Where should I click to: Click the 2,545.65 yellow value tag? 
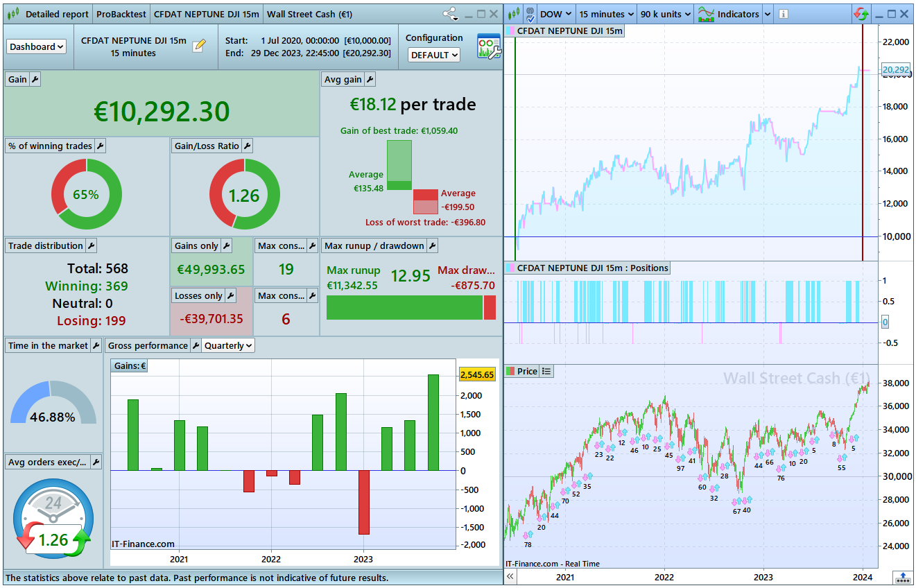tap(477, 374)
